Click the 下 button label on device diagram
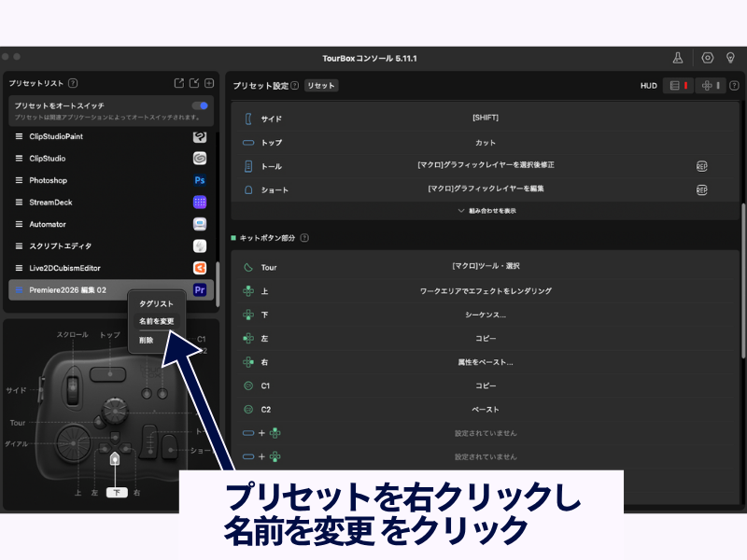This screenshot has width=747, height=560. pyautogui.click(x=116, y=492)
